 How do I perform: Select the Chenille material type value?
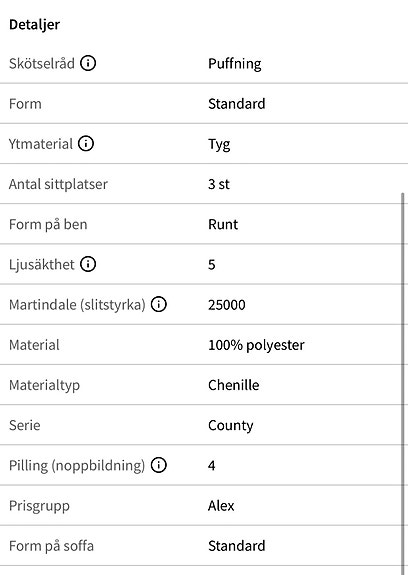(234, 385)
